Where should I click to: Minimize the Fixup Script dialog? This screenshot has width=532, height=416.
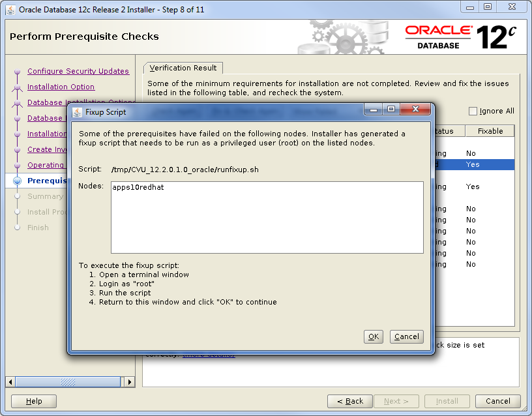(373, 110)
